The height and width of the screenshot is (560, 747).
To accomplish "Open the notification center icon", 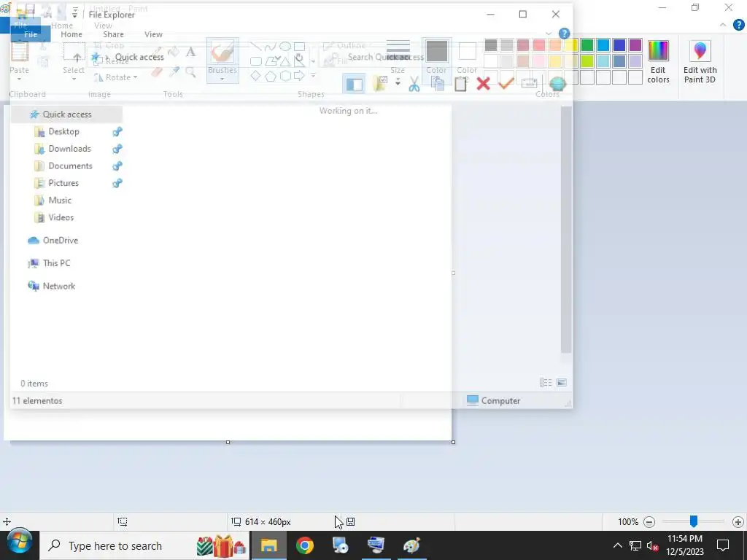I will point(723,545).
